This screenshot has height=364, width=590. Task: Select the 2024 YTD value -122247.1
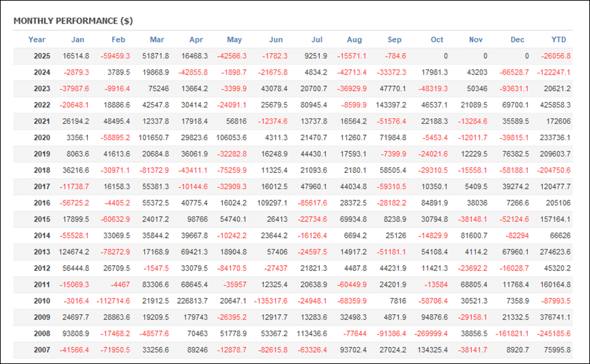coord(552,73)
